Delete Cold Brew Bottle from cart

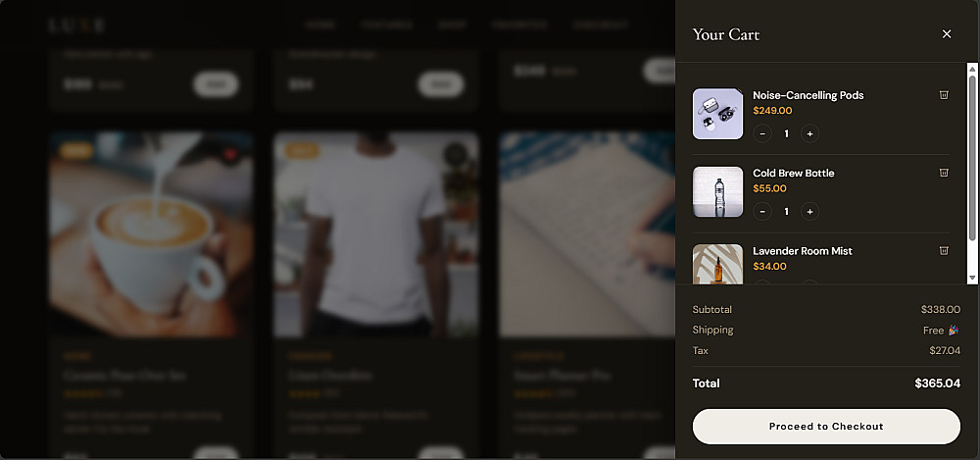coord(944,173)
